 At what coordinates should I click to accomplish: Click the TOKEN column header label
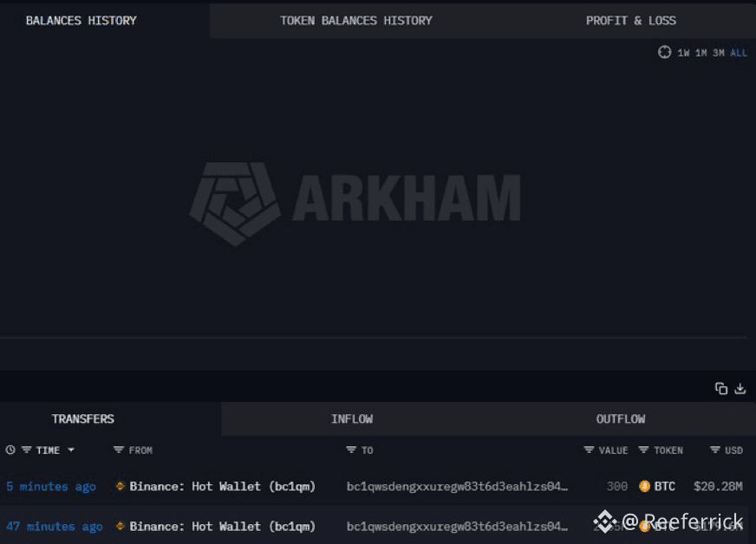[x=668, y=450]
